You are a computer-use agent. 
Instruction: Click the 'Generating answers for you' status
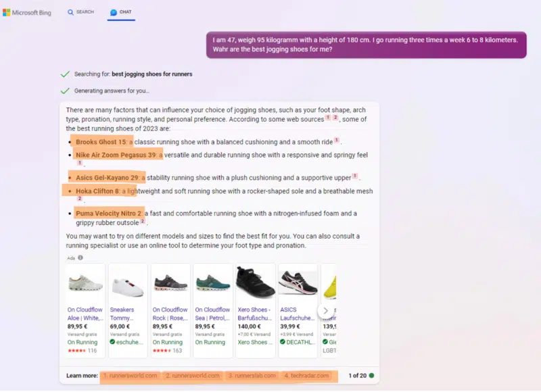tap(112, 91)
